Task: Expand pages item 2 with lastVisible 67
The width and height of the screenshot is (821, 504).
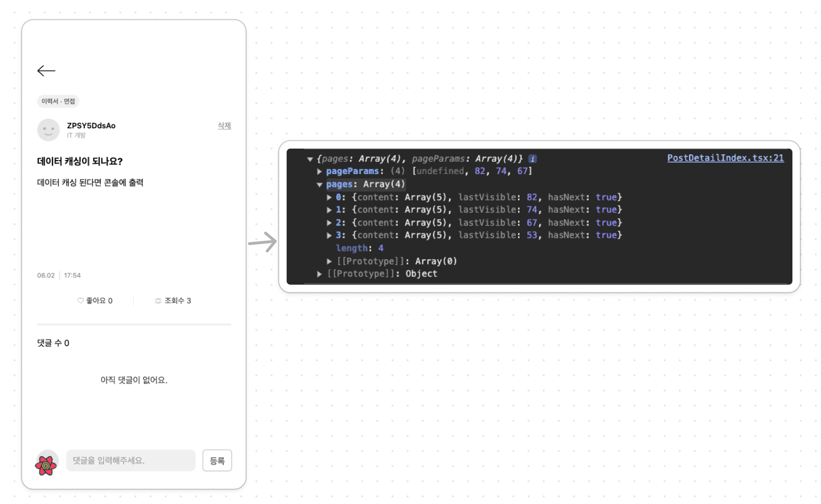Action: pyautogui.click(x=329, y=223)
